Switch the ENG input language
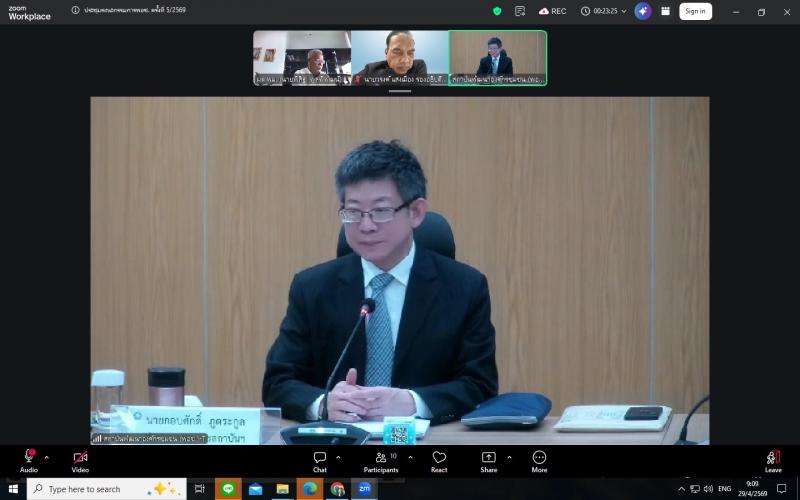This screenshot has width=800, height=500. click(724, 489)
